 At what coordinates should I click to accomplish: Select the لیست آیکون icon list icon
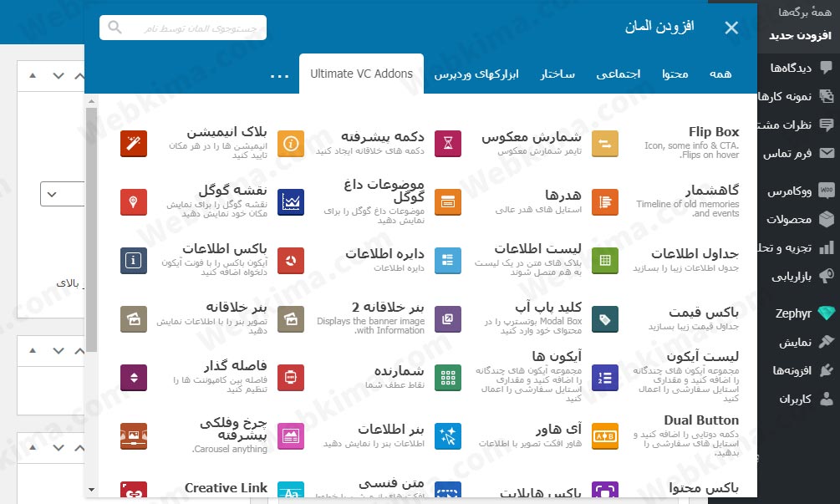605,378
